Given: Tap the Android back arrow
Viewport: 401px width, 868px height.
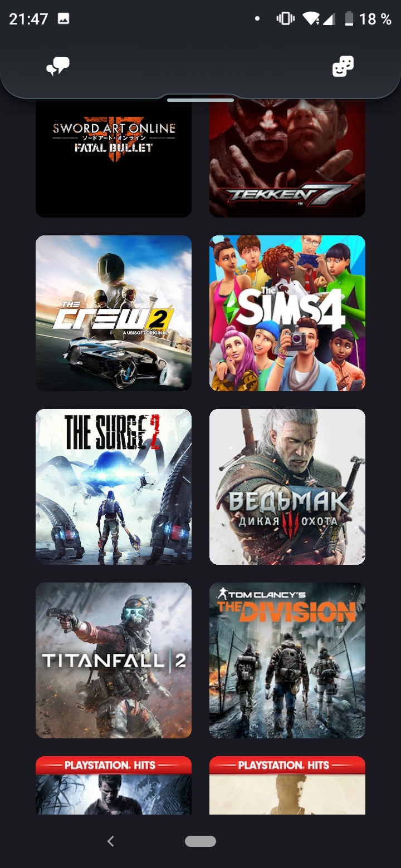Looking at the screenshot, I should (x=110, y=841).
